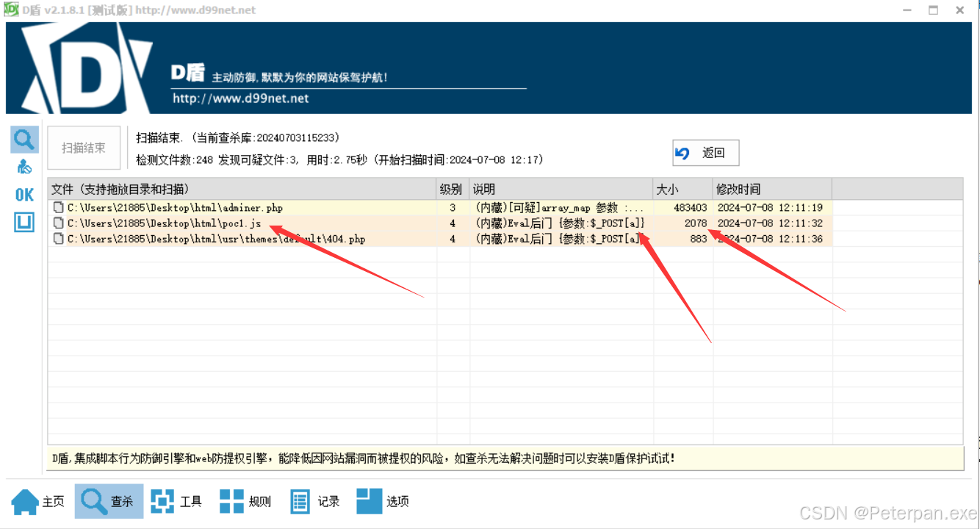Click the magnifier scan icon in left sidebar

25,140
